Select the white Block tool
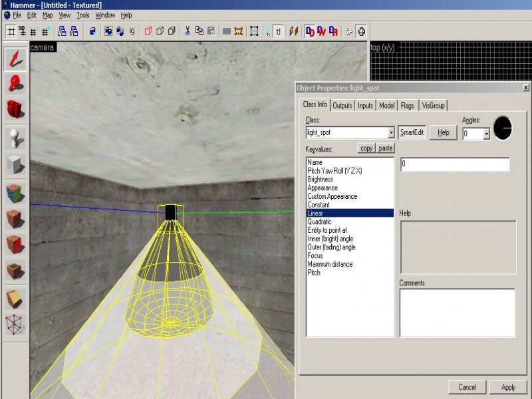The height and width of the screenshot is (399, 532). point(16,164)
